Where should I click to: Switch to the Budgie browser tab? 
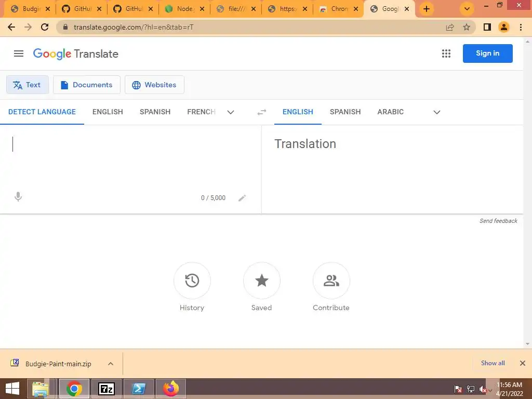click(31, 9)
